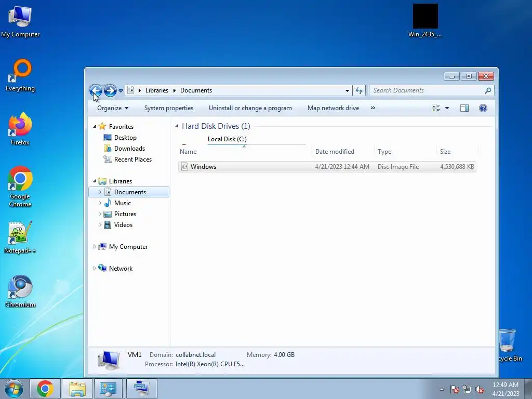
Task: Select Favorites in navigation pane
Action: [x=121, y=127]
